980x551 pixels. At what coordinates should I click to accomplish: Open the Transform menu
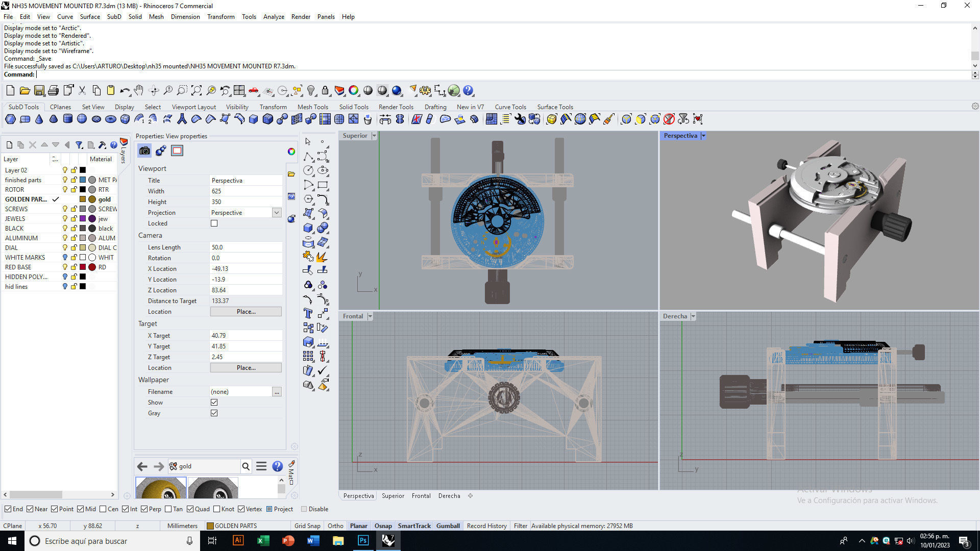tap(221, 17)
